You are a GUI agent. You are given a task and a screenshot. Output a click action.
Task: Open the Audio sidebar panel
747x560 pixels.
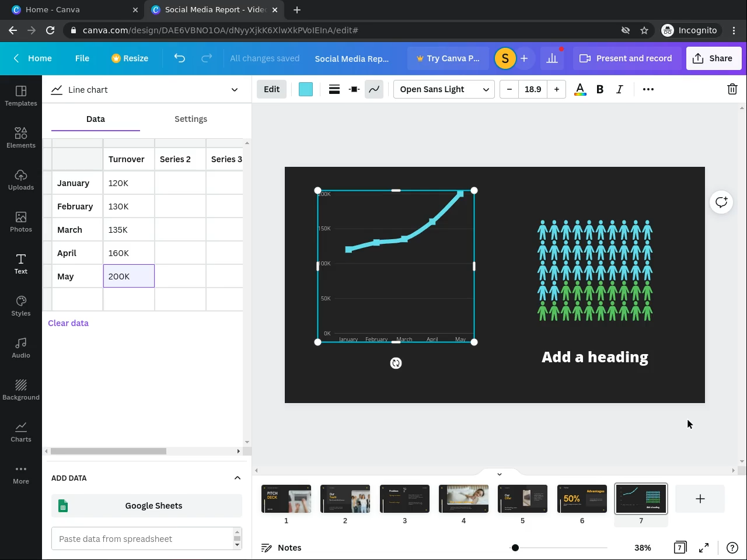(x=21, y=348)
